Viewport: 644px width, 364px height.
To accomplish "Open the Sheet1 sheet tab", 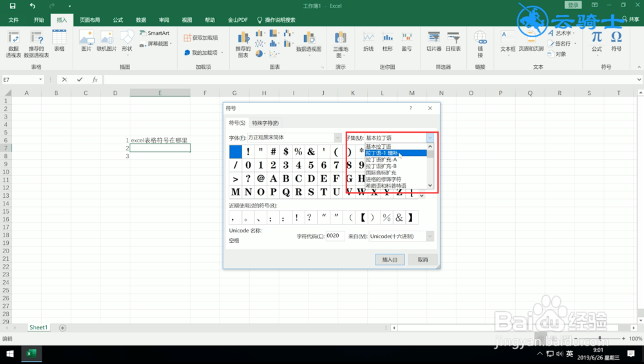I will (38, 327).
